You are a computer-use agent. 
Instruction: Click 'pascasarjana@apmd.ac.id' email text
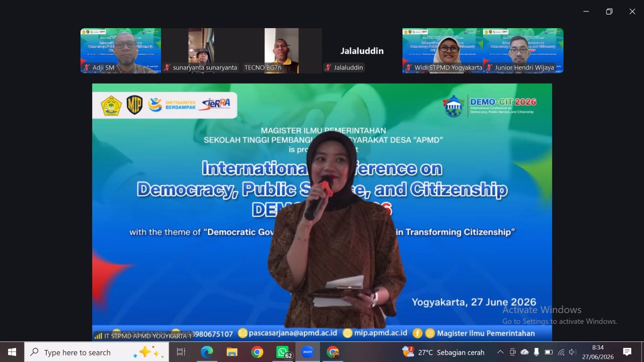293,333
